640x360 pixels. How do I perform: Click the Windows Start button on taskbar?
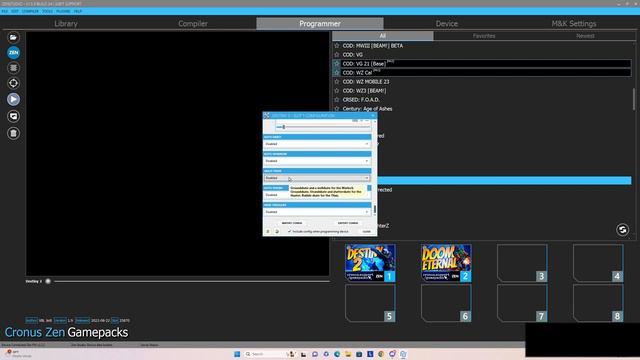coord(237,354)
